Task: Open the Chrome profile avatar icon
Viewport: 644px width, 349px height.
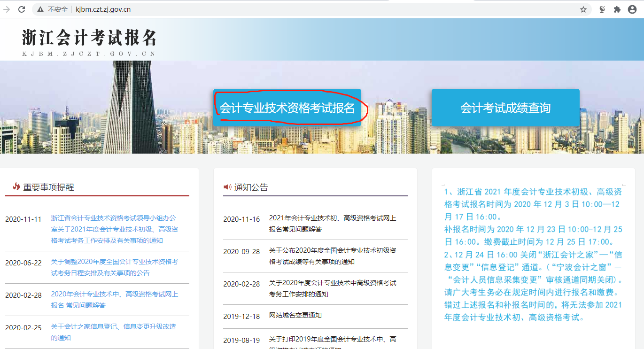Action: pos(632,9)
